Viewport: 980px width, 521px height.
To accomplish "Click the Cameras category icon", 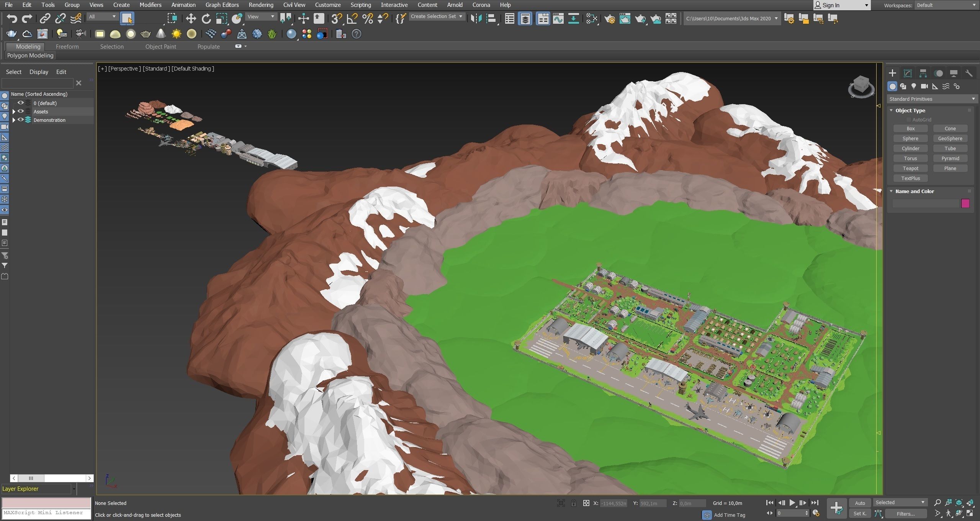I will (924, 86).
